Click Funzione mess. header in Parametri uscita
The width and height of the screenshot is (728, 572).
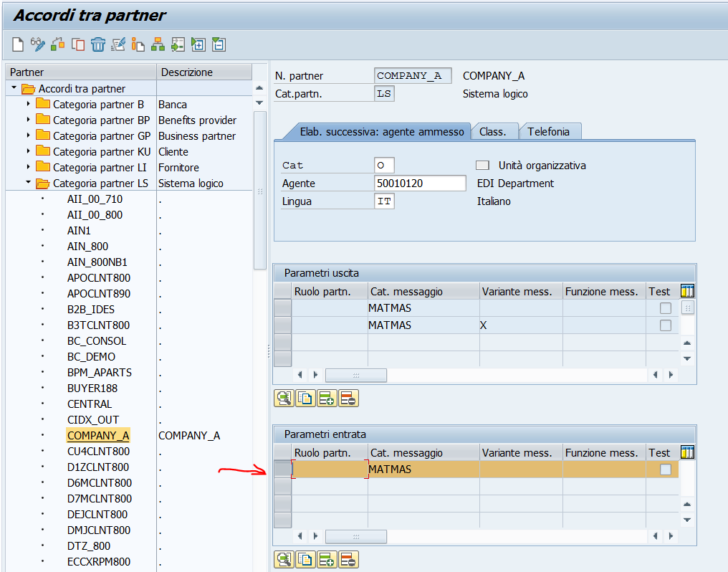(604, 292)
